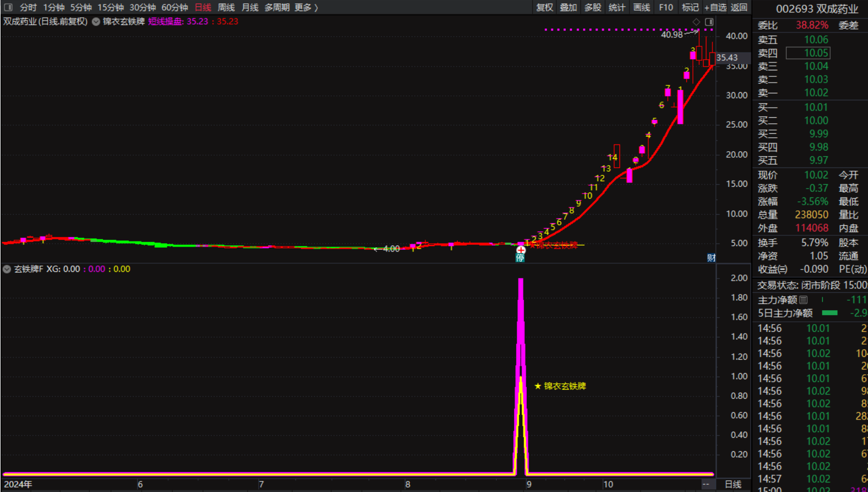Select the 60分钟 period tab
Screen dimensions: 868x492
click(174, 7)
